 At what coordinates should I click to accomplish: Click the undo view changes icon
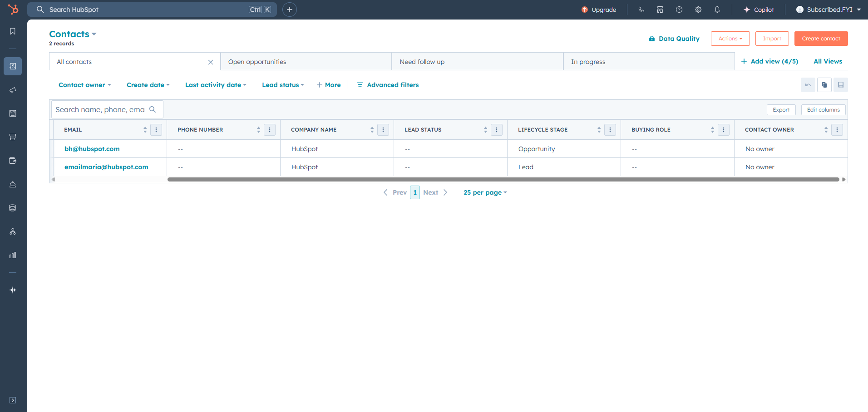click(808, 85)
